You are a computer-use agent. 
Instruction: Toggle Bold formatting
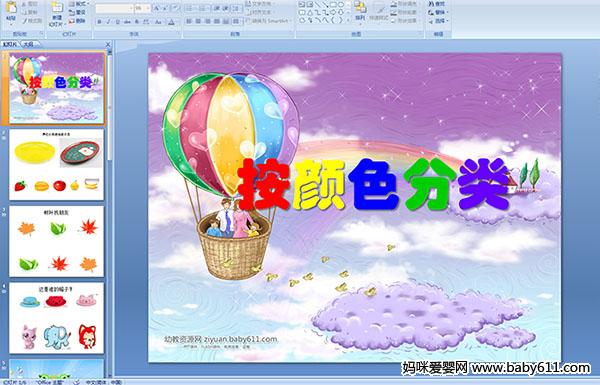tap(99, 22)
